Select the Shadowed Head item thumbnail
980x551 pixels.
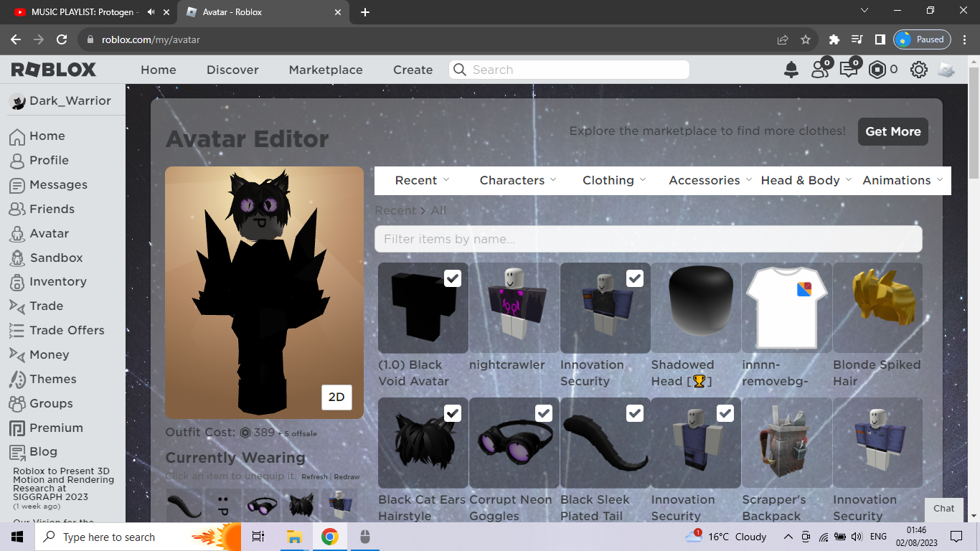pos(696,307)
